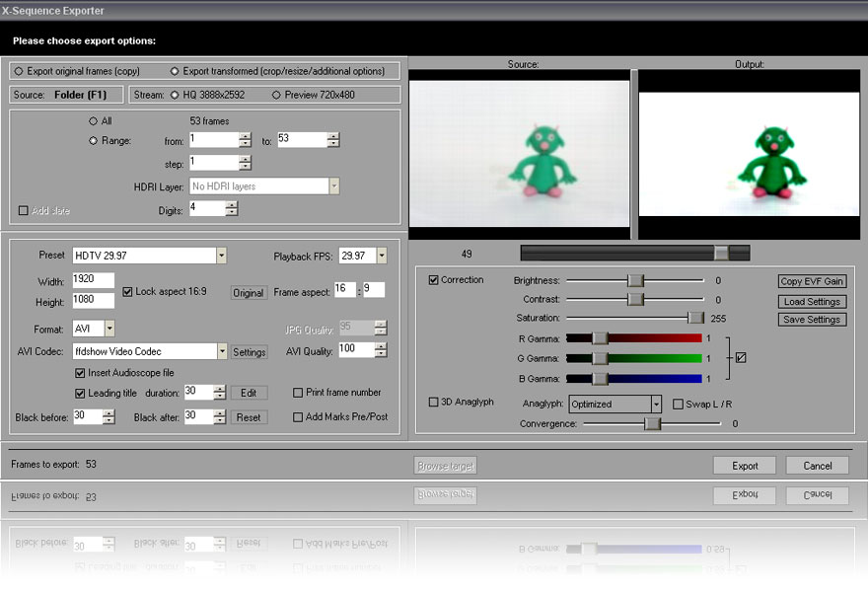The width and height of the screenshot is (868, 592).
Task: Click the G Gamma slider
Action: (x=634, y=358)
